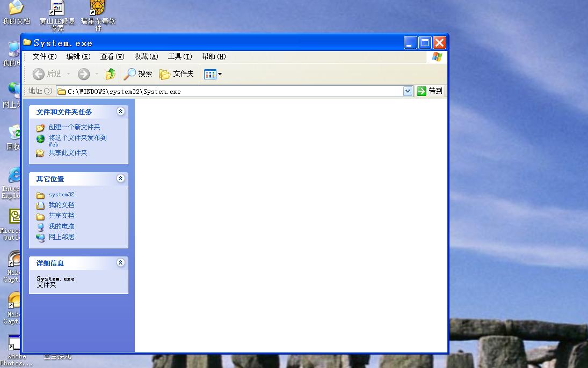The width and height of the screenshot is (588, 368).
Task: Select the Microsoft Outlook desktop icon
Action: coord(11,225)
